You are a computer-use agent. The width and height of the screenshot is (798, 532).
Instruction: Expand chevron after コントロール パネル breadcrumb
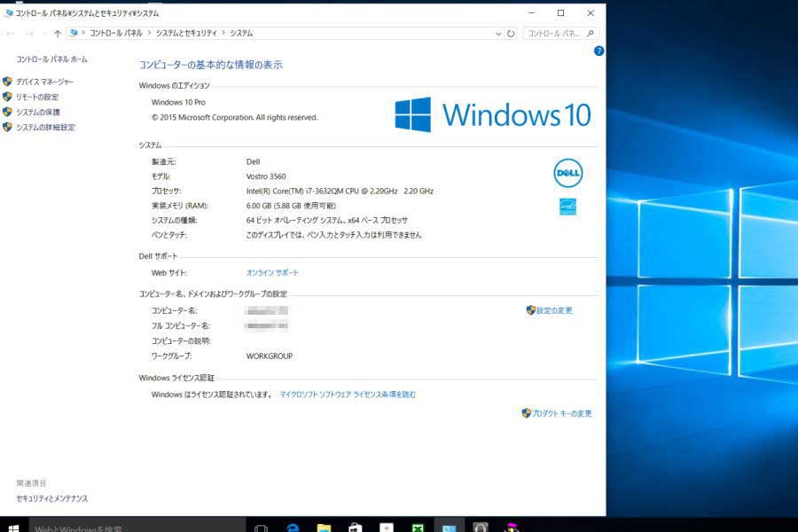(150, 33)
